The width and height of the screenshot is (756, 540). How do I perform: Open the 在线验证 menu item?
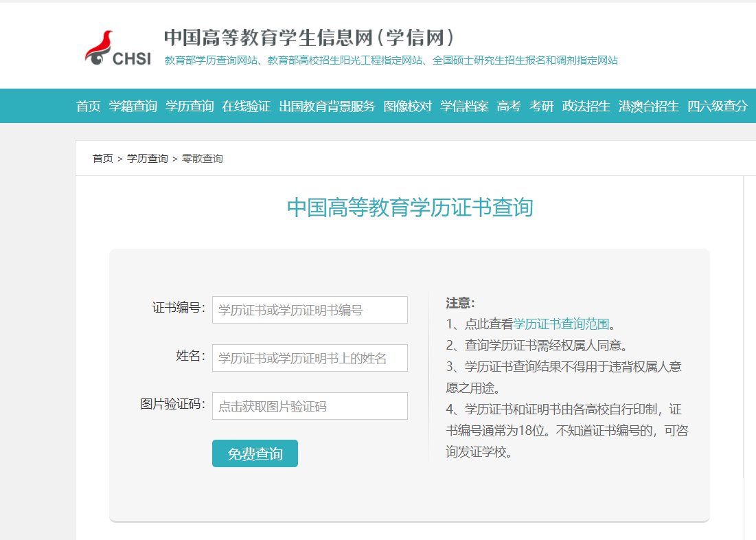pos(247,106)
